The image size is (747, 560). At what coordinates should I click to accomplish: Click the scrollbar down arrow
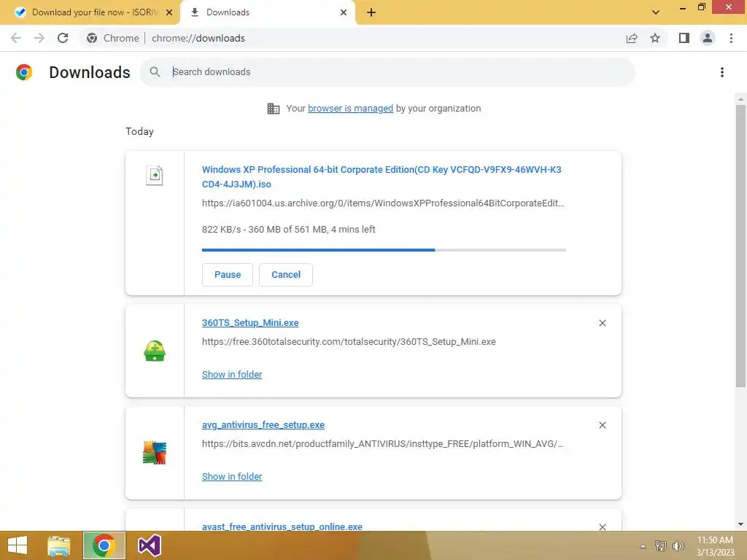point(740,524)
